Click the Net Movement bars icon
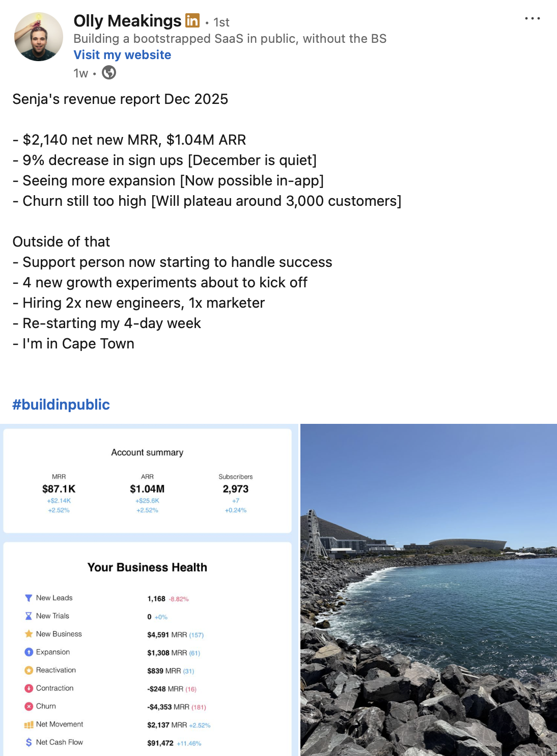 click(29, 724)
